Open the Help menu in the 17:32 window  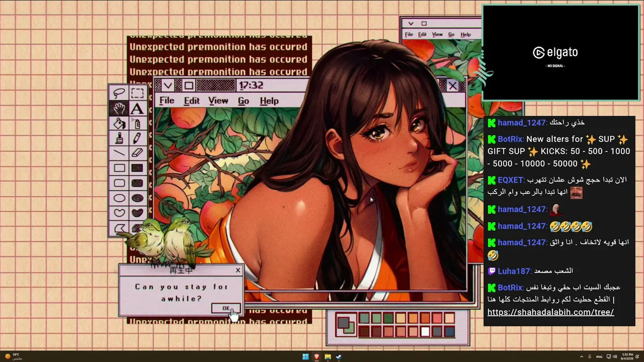pos(269,101)
